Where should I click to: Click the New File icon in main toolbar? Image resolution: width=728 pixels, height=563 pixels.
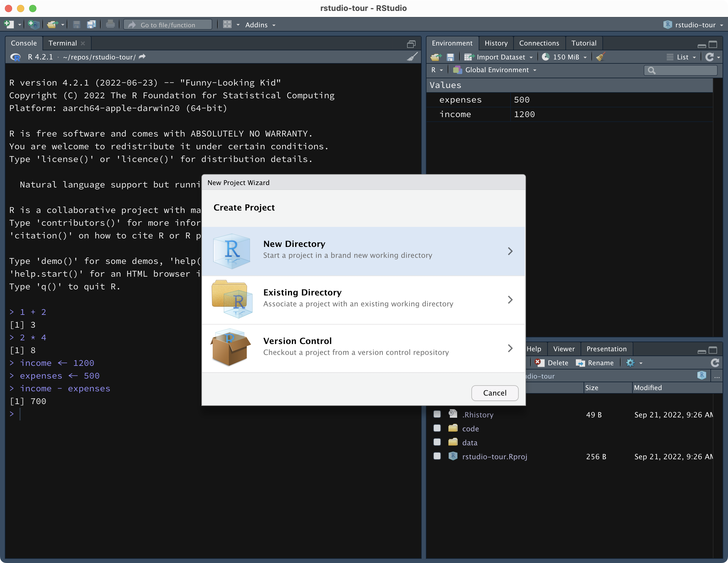point(9,25)
